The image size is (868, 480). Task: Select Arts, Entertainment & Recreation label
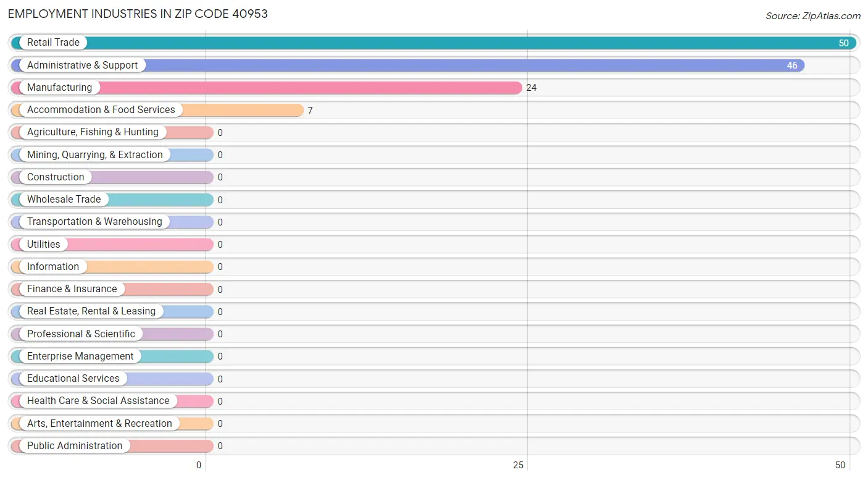click(x=99, y=424)
